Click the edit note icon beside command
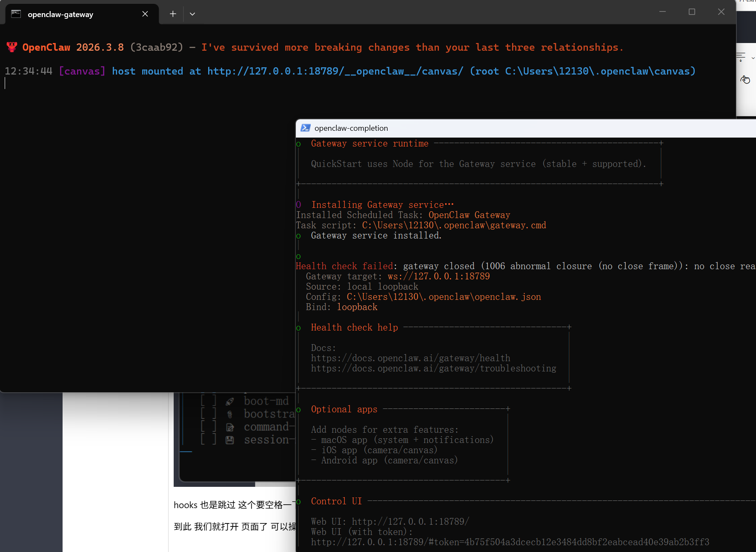Screen dimensions: 756x552 click(230, 427)
